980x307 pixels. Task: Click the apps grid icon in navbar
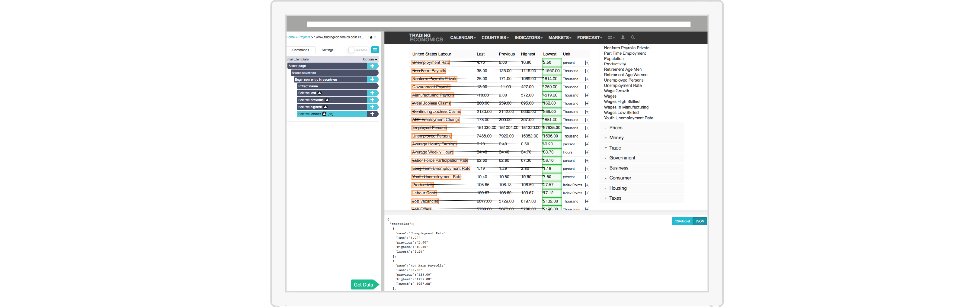coord(610,37)
